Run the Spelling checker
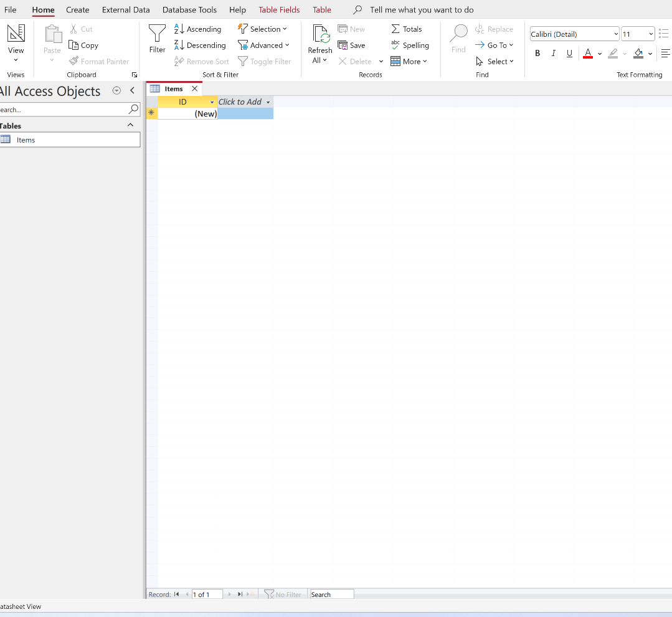The image size is (672, 617). click(410, 45)
